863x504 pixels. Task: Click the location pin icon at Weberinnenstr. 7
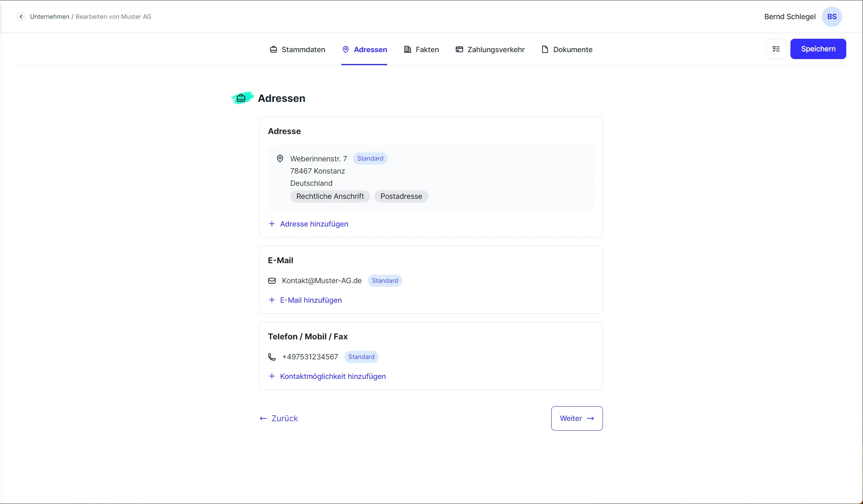point(280,158)
